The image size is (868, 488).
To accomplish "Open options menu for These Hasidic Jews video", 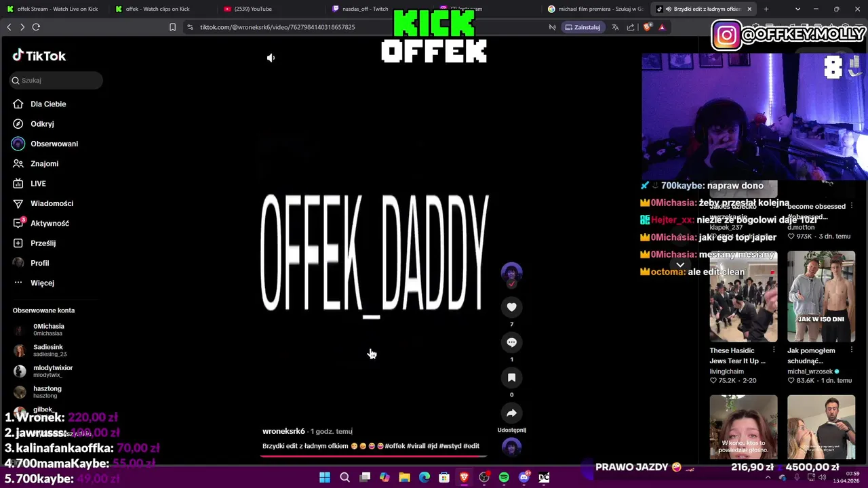I will (x=774, y=350).
